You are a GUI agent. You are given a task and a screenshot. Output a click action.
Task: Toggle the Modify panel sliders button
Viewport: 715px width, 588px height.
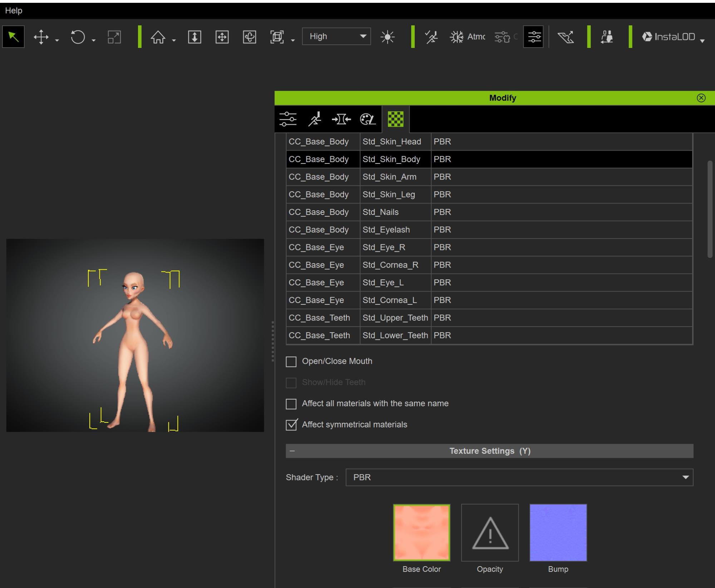pyautogui.click(x=533, y=36)
